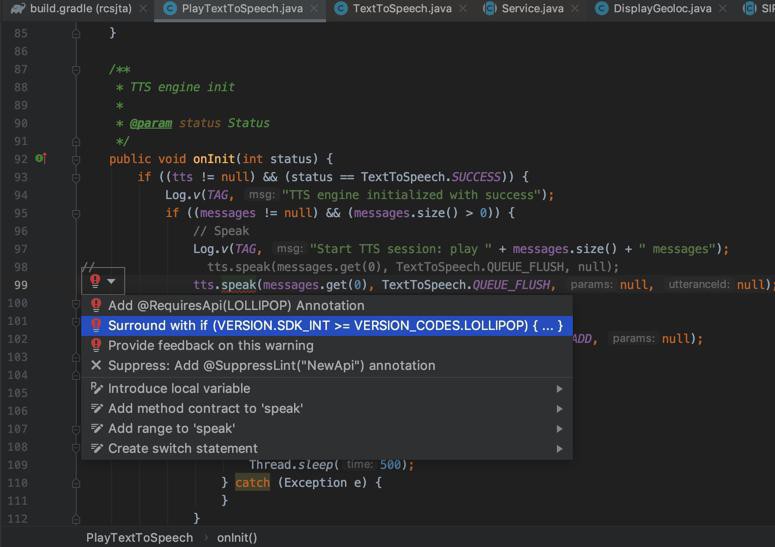The image size is (775, 547).
Task: Collapse the Javadoc comment fold on line 87
Action: (x=76, y=70)
